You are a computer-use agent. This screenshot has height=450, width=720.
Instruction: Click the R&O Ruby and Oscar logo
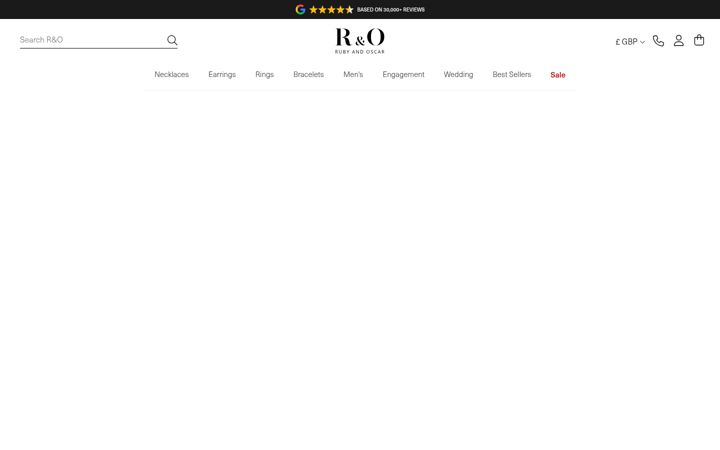[x=360, y=41]
